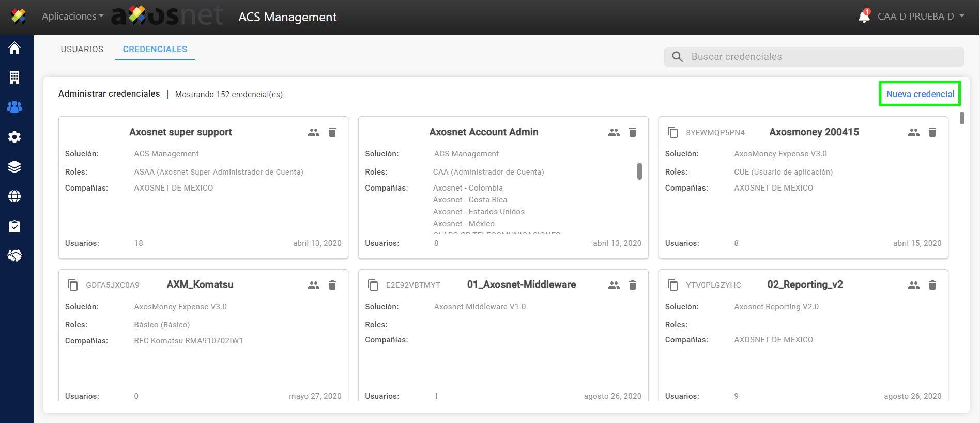Open the notifications bell
The image size is (980, 423).
(864, 17)
